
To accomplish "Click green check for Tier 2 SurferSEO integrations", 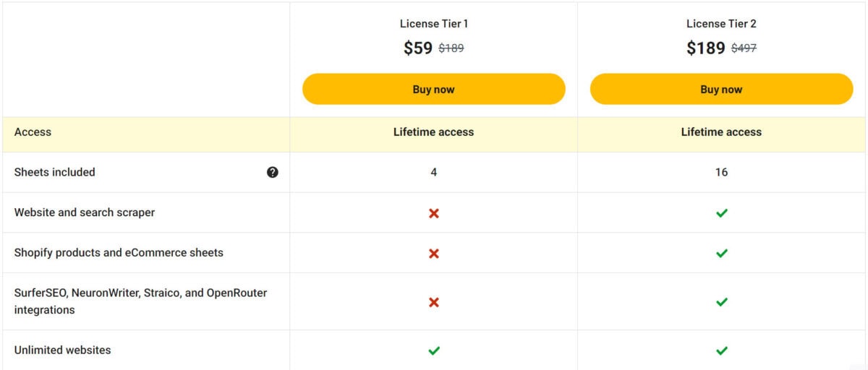I will pyautogui.click(x=722, y=302).
